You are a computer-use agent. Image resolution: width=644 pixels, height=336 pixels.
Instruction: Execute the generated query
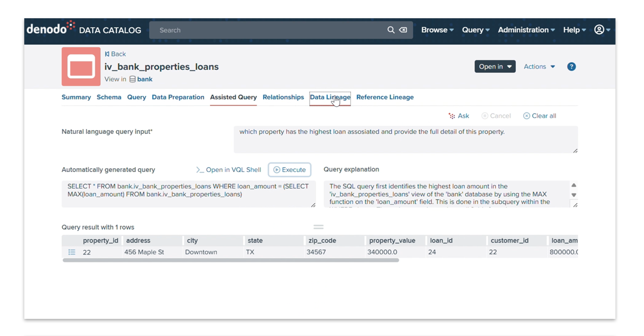click(290, 170)
